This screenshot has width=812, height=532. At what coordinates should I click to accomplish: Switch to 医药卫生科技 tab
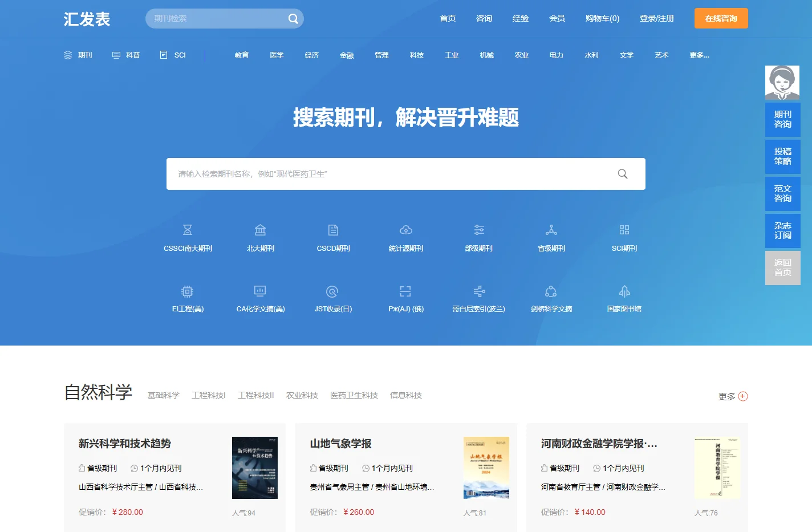click(x=354, y=395)
